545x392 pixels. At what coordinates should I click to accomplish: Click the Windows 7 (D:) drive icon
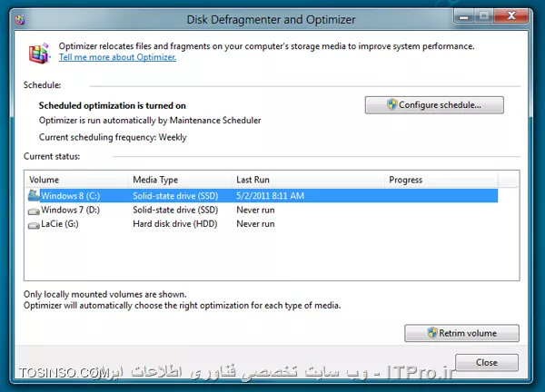click(34, 211)
